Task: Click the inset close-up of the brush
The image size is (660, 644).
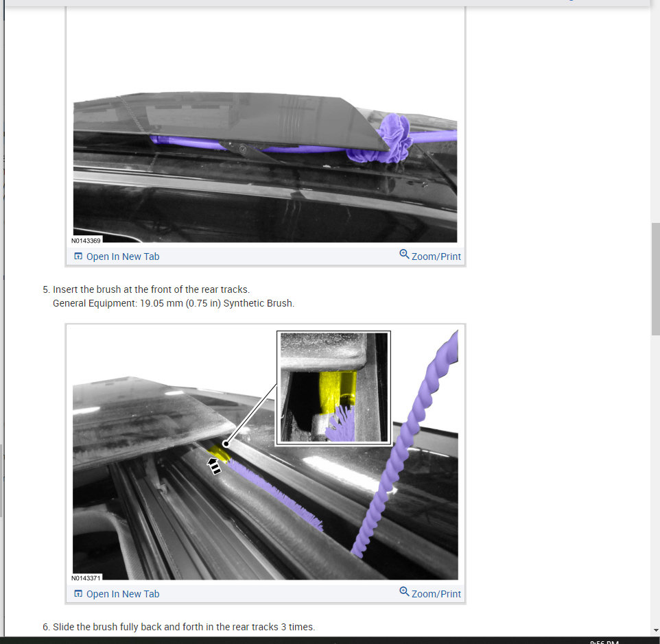Action: (334, 387)
